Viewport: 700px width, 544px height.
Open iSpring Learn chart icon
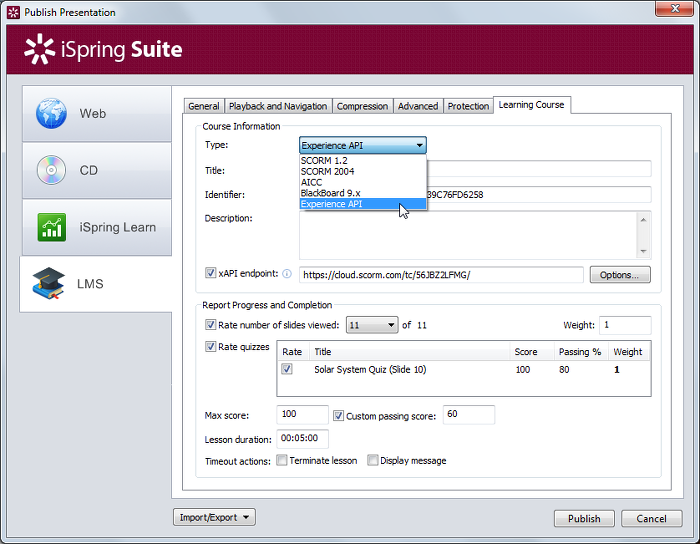[51, 227]
